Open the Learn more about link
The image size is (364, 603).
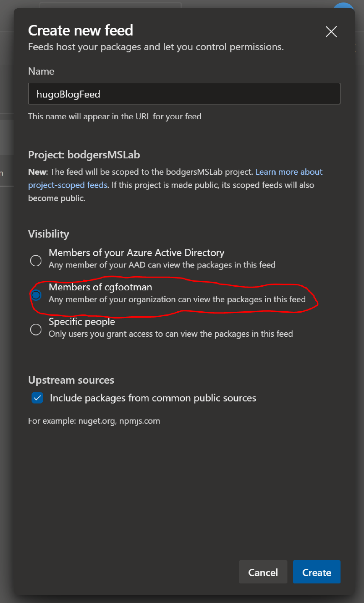click(289, 172)
